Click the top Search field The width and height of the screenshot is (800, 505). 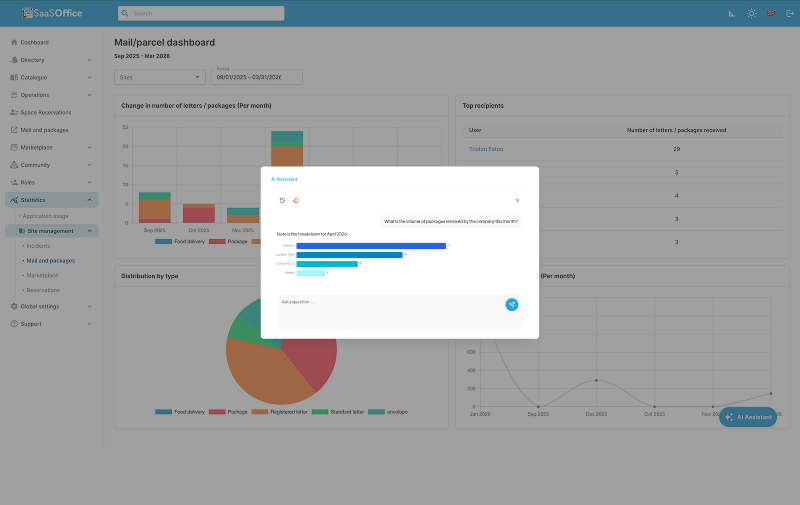201,13
